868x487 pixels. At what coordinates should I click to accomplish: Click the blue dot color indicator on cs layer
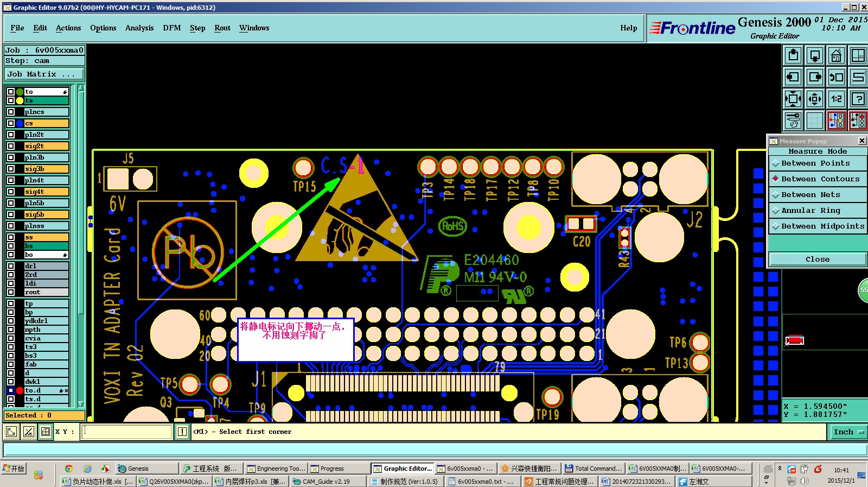tap(20, 123)
